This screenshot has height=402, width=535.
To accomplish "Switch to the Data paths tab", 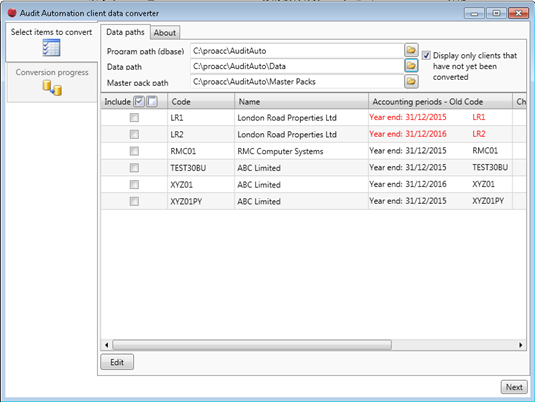I will coord(125,32).
